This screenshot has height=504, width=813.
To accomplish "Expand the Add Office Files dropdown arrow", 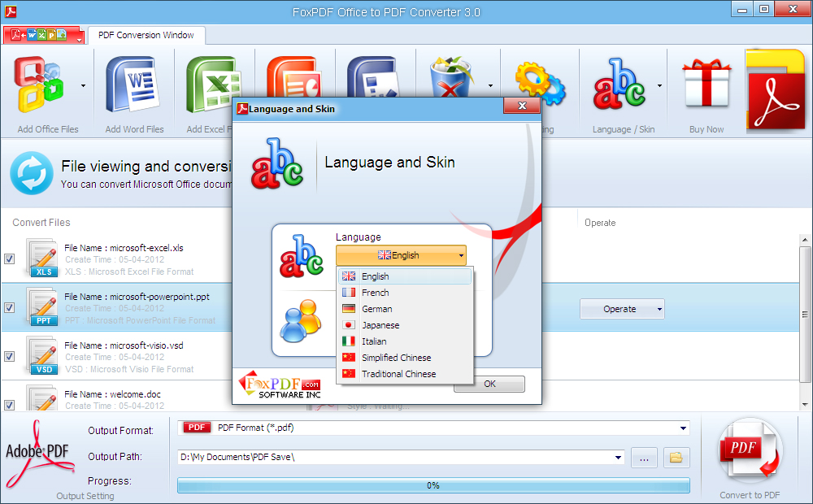I will pos(83,85).
